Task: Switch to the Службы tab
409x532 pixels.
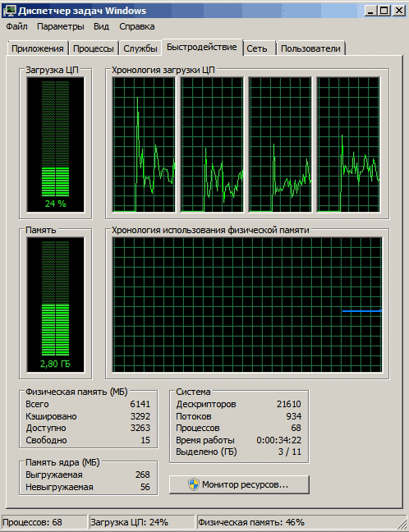Action: click(x=140, y=48)
